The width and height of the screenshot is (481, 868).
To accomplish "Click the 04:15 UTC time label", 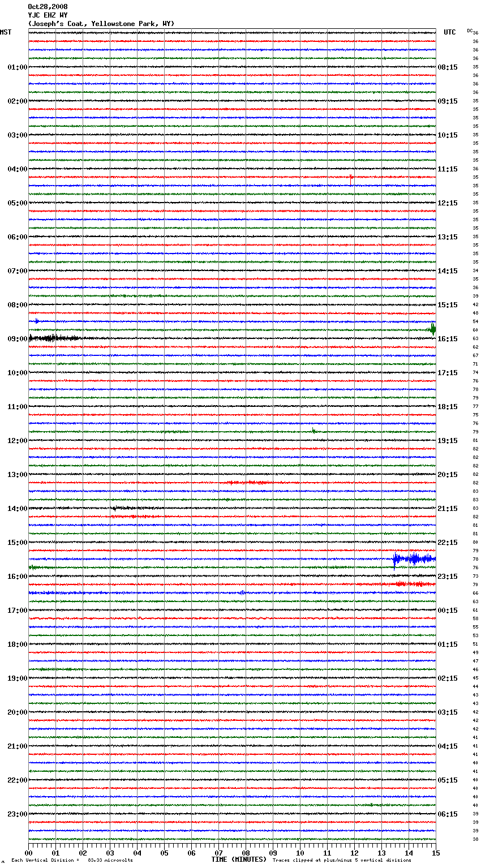I will [x=448, y=746].
